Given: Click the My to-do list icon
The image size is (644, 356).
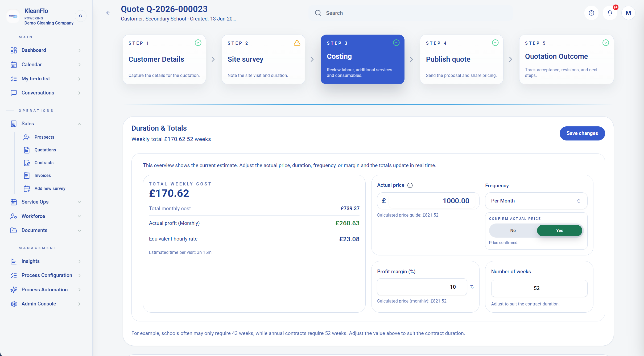Looking at the screenshot, I should tap(14, 79).
